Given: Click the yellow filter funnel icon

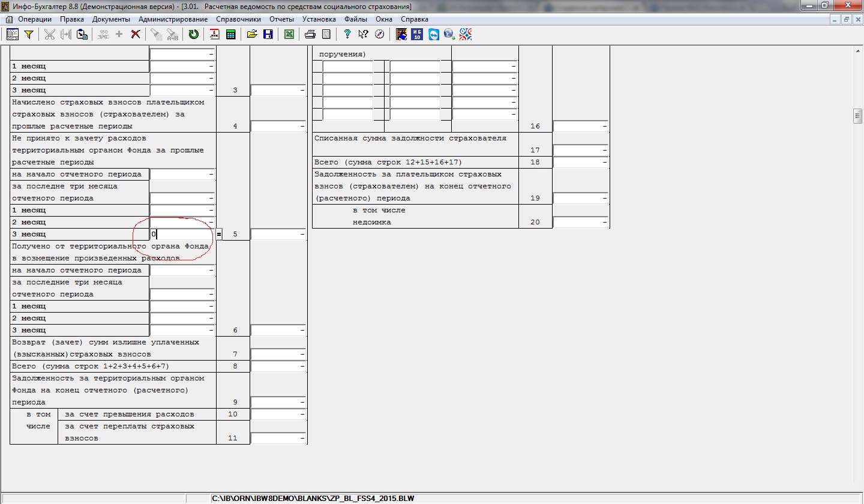Looking at the screenshot, I should pyautogui.click(x=28, y=34).
